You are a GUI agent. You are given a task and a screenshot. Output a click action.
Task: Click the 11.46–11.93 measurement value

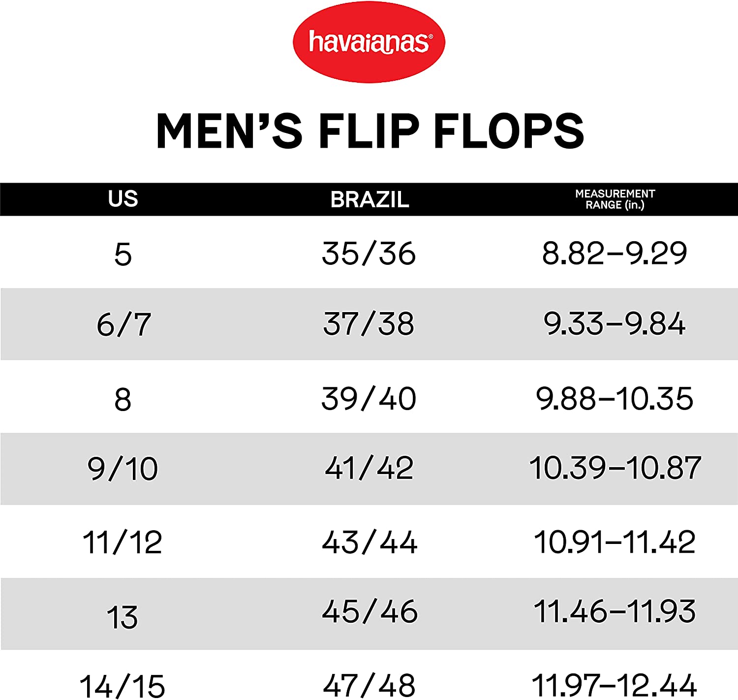coord(615,612)
